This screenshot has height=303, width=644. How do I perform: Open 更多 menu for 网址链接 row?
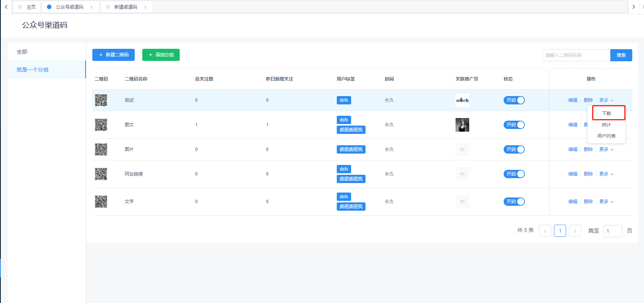606,174
